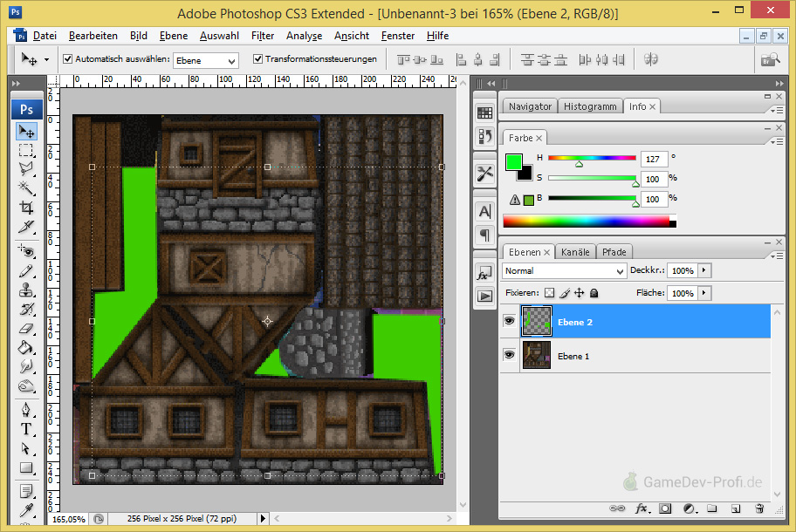The image size is (796, 532).
Task: Select the Sponge tool
Action: pyautogui.click(x=26, y=386)
